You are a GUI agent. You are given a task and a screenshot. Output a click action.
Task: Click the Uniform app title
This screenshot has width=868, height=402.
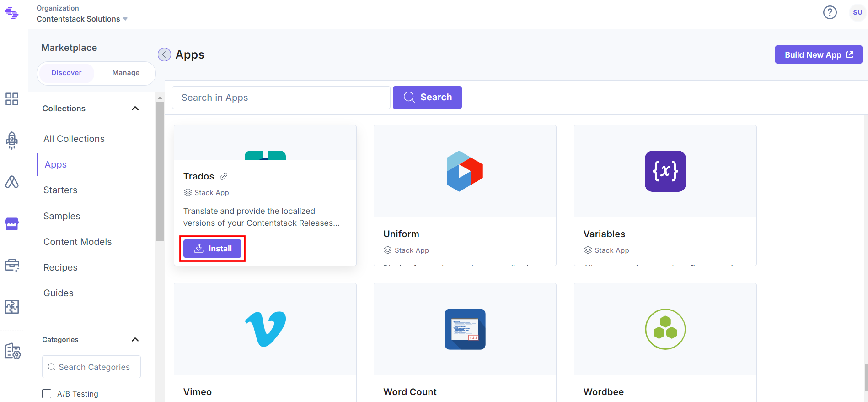401,234
